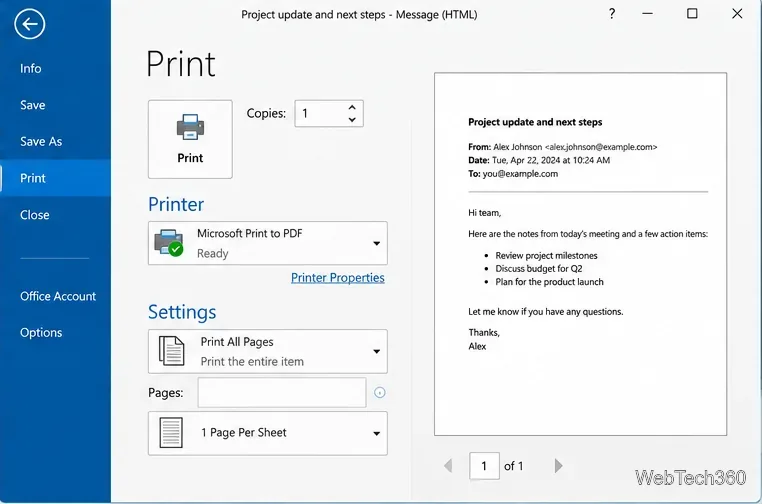The width and height of the screenshot is (762, 504).
Task: Click the 'To: you@example.com' line
Action: (x=513, y=174)
